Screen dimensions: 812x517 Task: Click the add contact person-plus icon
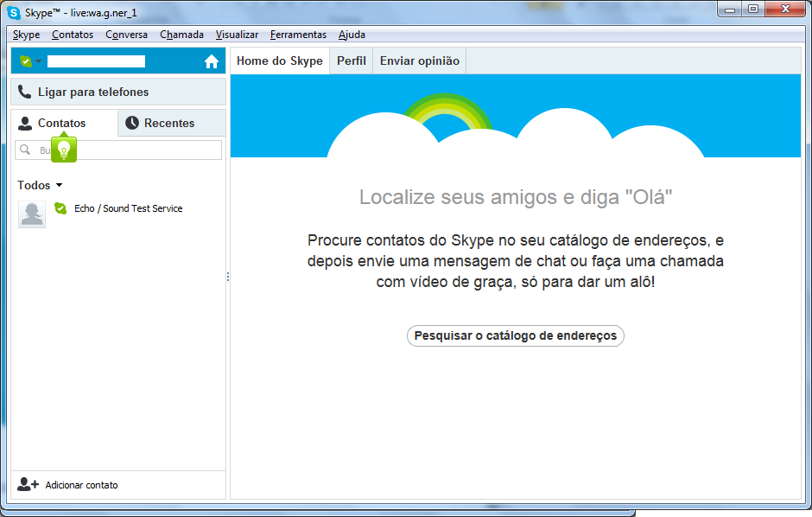coord(28,484)
